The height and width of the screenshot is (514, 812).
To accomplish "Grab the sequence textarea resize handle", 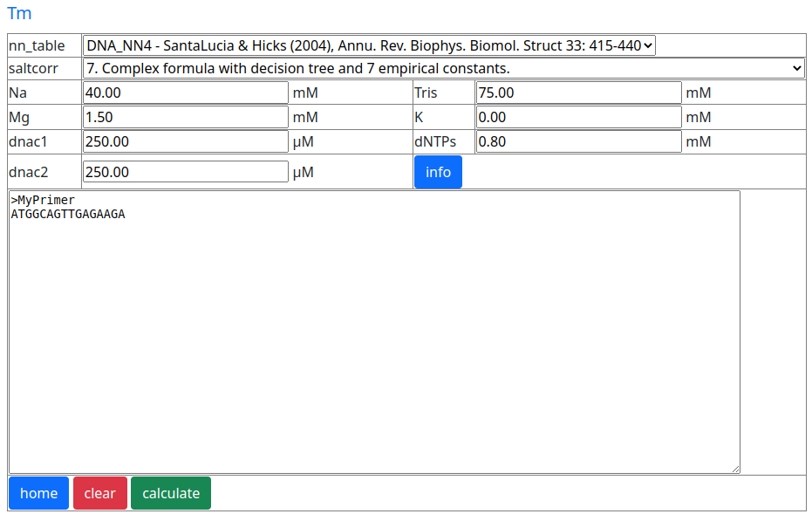I will (x=735, y=469).
